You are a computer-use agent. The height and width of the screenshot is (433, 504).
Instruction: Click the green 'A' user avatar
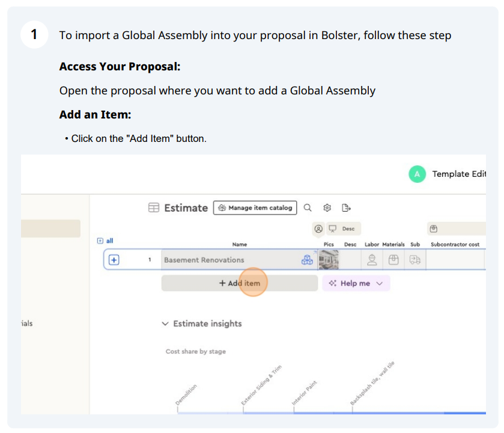pyautogui.click(x=417, y=174)
